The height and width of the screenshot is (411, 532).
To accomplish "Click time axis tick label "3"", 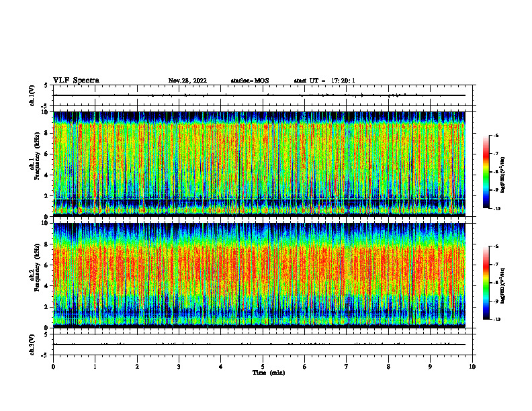I will tap(179, 367).
